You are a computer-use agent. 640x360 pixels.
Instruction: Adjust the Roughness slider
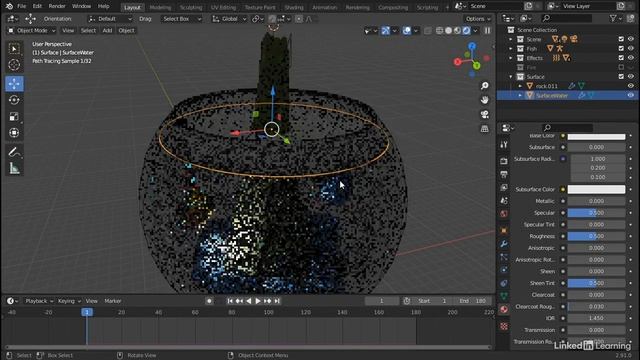(596, 236)
